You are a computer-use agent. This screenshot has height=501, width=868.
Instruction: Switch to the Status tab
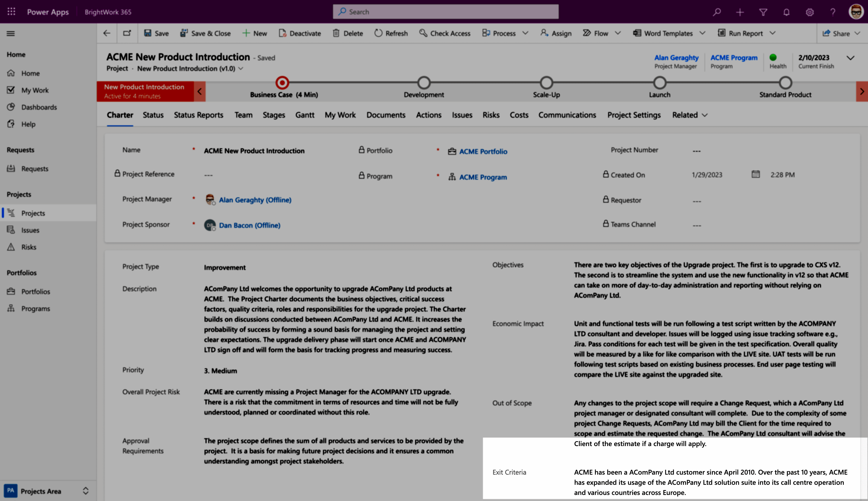[152, 114]
